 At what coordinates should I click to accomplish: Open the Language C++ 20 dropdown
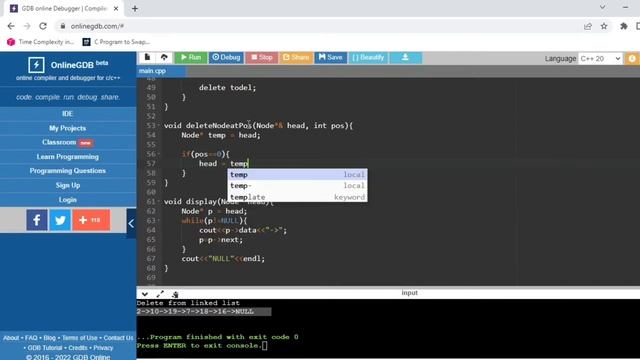(600, 59)
